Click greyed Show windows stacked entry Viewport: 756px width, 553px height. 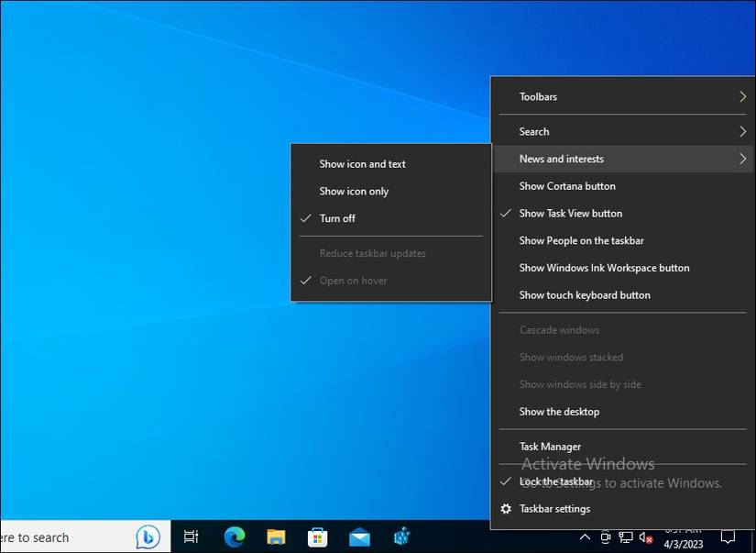pyautogui.click(x=623, y=357)
